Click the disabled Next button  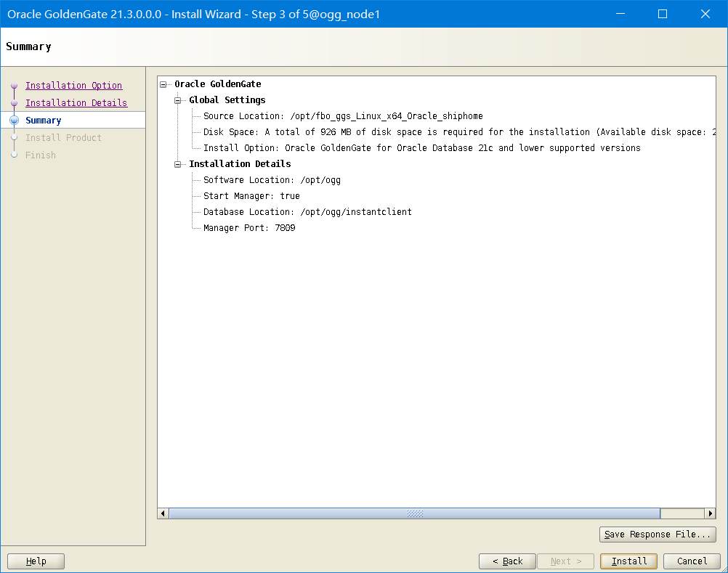coord(565,561)
